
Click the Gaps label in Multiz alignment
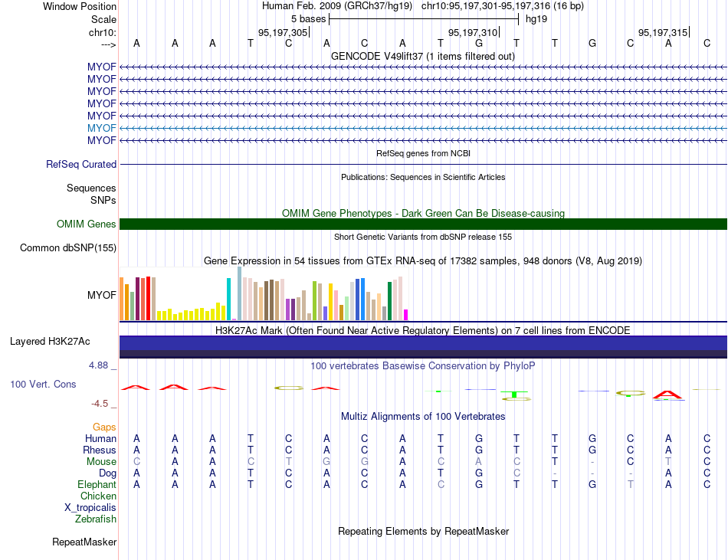click(104, 427)
